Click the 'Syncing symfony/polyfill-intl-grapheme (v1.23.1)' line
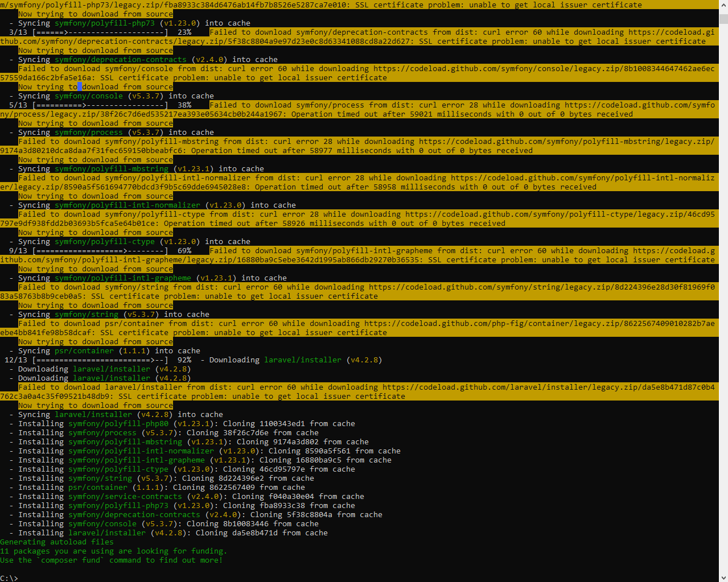The image size is (728, 582). pyautogui.click(x=148, y=278)
